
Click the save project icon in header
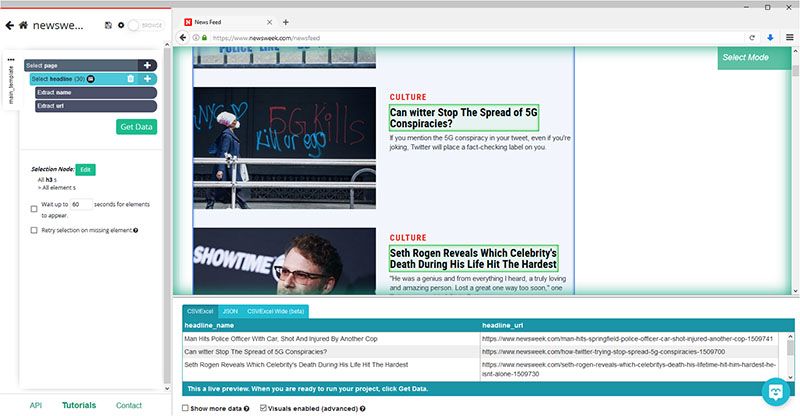tap(108, 25)
